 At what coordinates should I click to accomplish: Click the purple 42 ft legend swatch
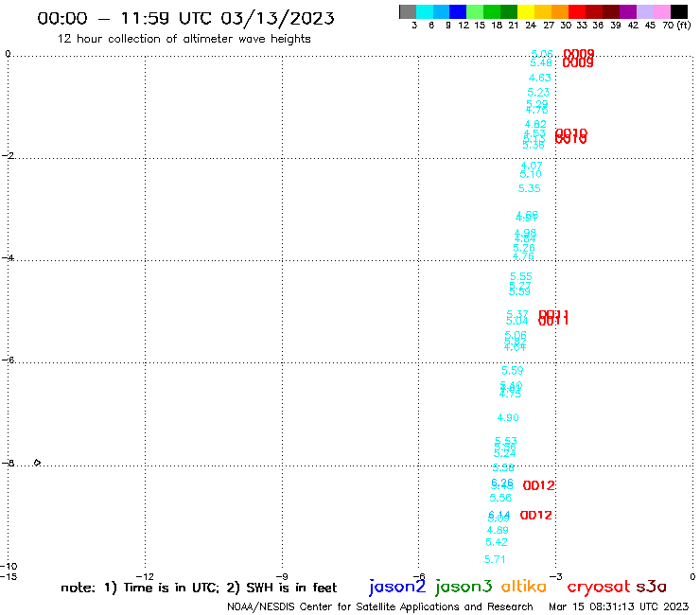point(628,11)
